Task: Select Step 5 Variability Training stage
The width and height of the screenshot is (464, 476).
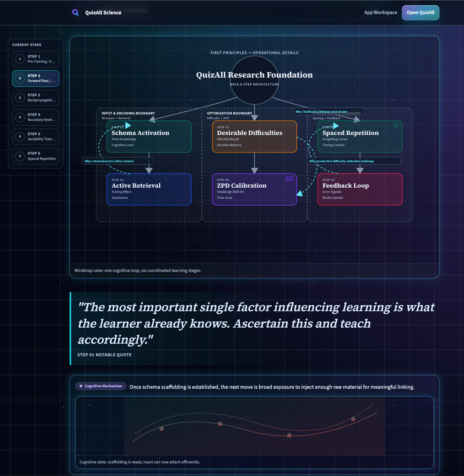Action: [36, 137]
